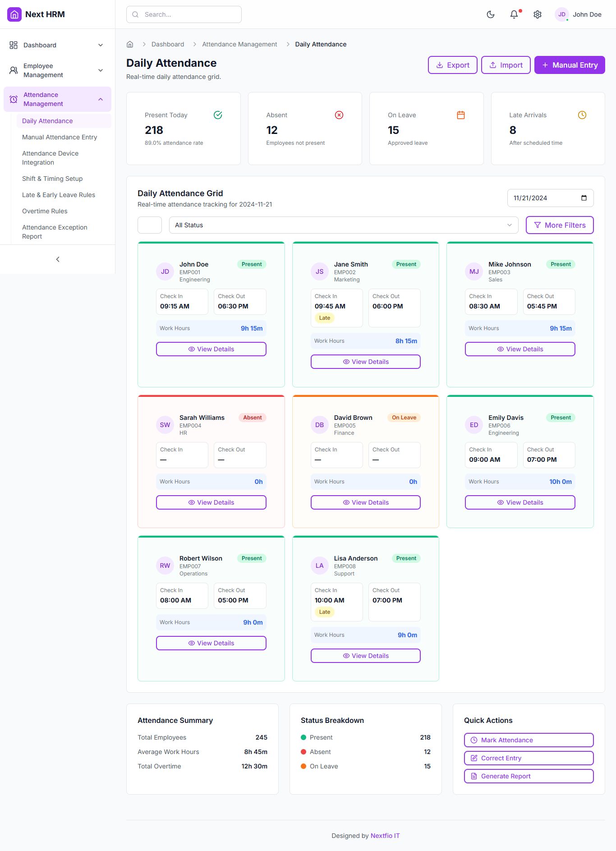Collapse the sidebar with the arrow
Image resolution: width=616 pixels, height=851 pixels.
[x=58, y=259]
